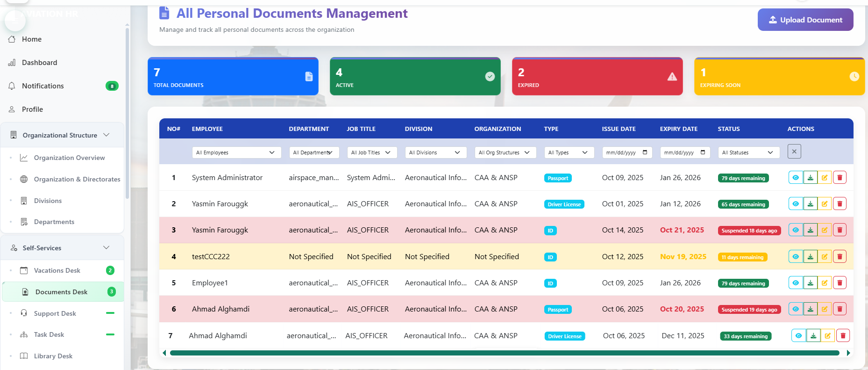Open the All Statuses filter dropdown
This screenshot has width=868, height=370.
[748, 152]
